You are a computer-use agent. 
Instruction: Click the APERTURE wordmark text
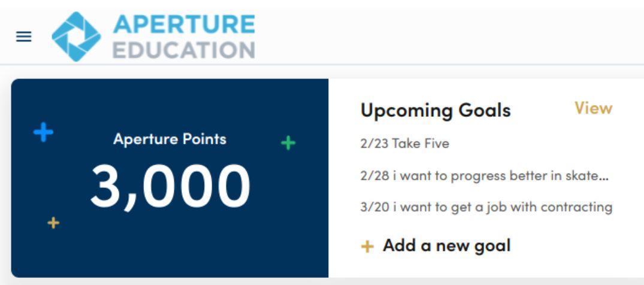183,24
